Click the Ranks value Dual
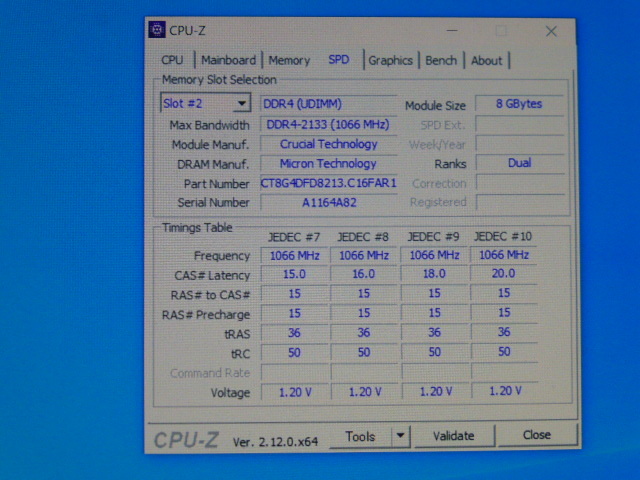640x480 pixels. [x=520, y=163]
